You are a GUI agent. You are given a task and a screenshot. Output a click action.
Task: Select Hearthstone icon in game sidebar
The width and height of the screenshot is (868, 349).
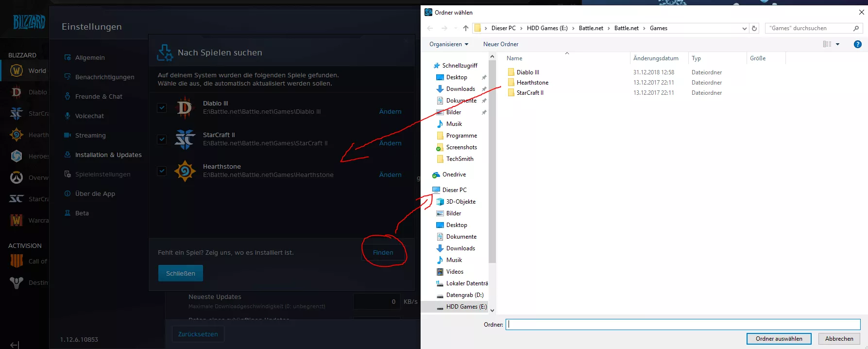[x=17, y=135]
